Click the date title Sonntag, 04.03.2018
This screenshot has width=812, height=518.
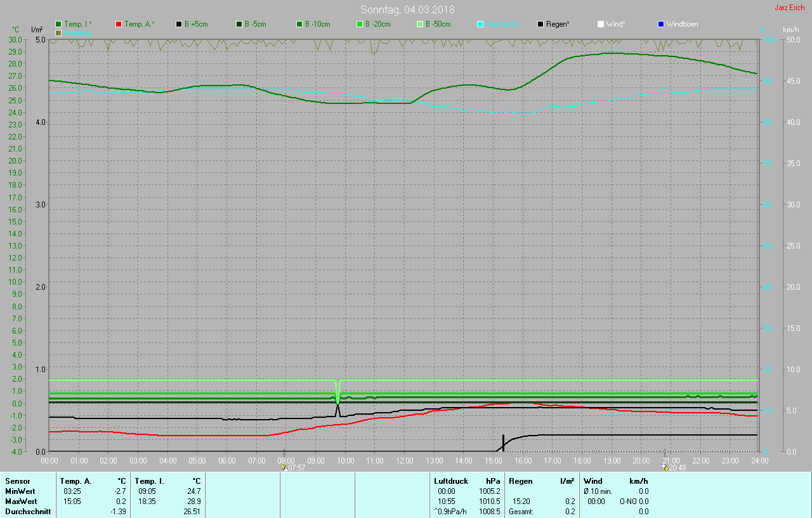[x=407, y=10]
